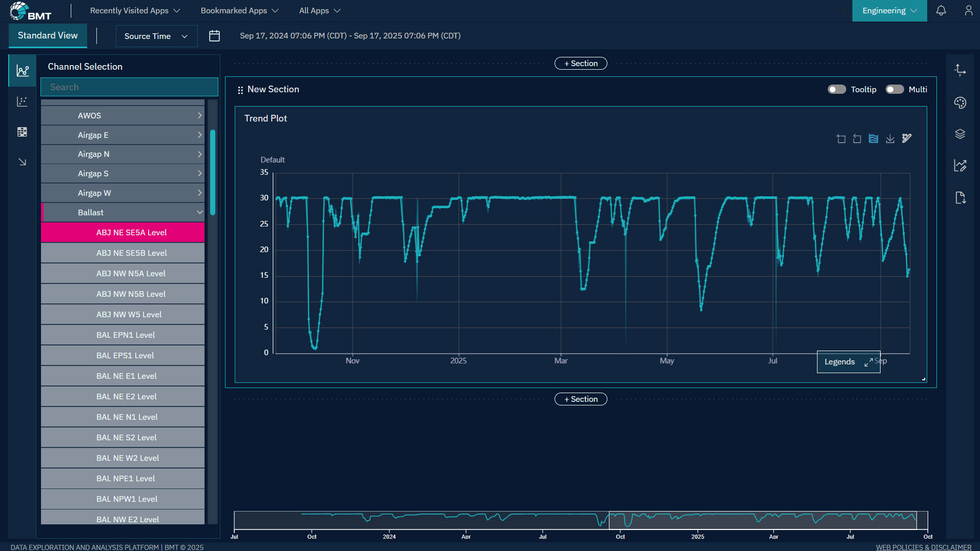This screenshot has height=551, width=980.
Task: Select the scatter plot icon in left sidebar
Action: (22, 101)
